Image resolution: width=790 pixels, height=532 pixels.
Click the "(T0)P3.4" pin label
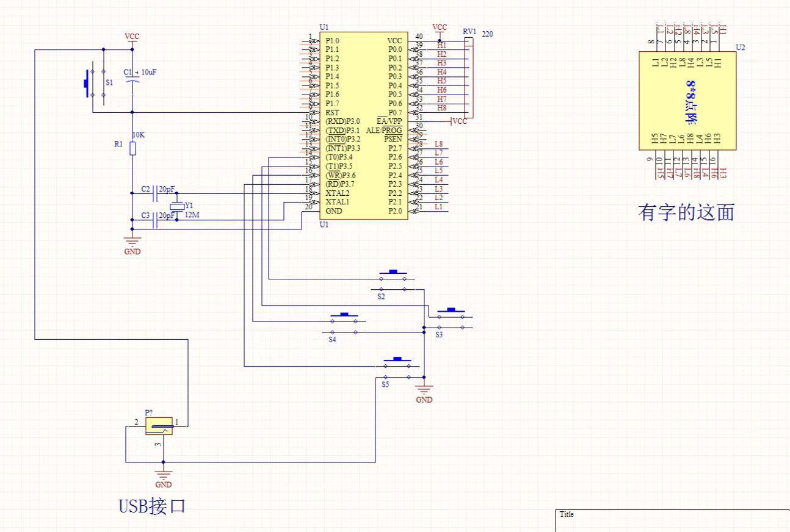click(339, 157)
